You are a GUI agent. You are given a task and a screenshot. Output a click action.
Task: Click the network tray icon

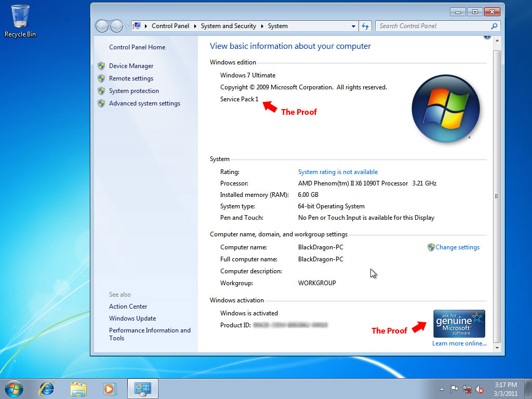(x=467, y=390)
